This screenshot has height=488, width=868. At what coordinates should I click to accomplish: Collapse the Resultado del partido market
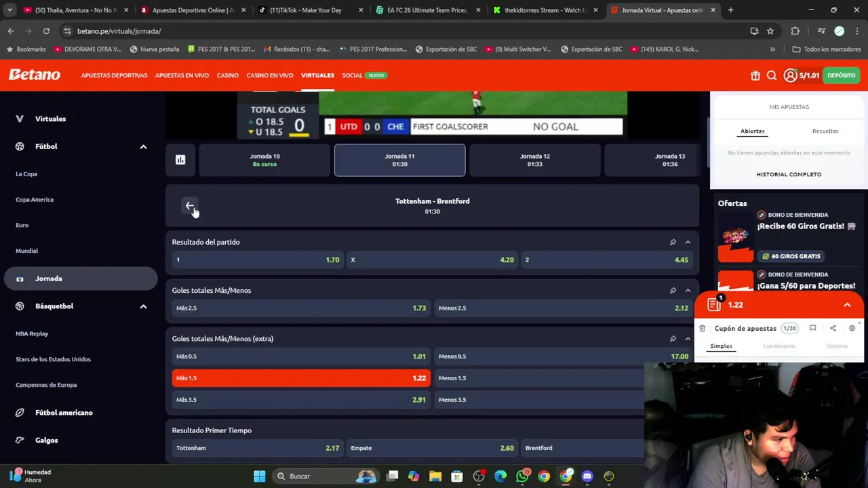click(688, 242)
